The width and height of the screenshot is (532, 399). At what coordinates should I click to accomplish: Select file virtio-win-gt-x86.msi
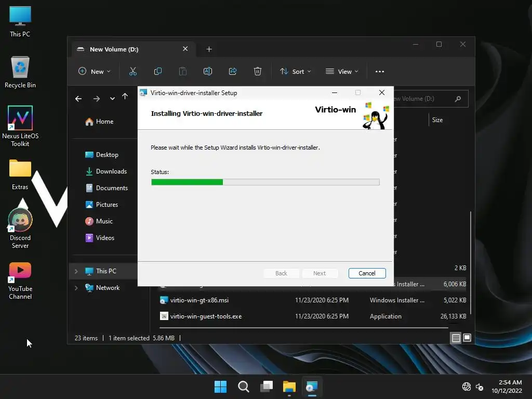(x=199, y=300)
